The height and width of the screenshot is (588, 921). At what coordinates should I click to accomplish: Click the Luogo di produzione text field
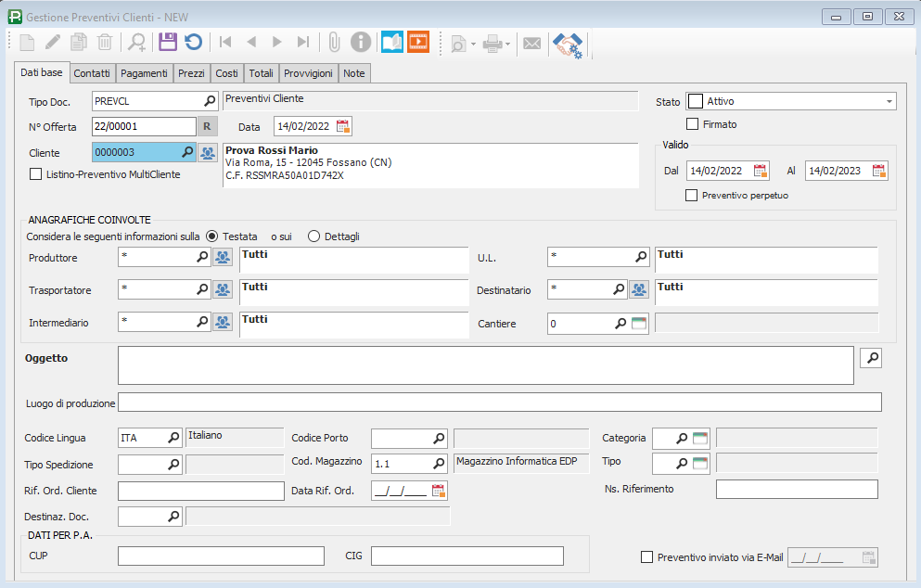tap(499, 403)
